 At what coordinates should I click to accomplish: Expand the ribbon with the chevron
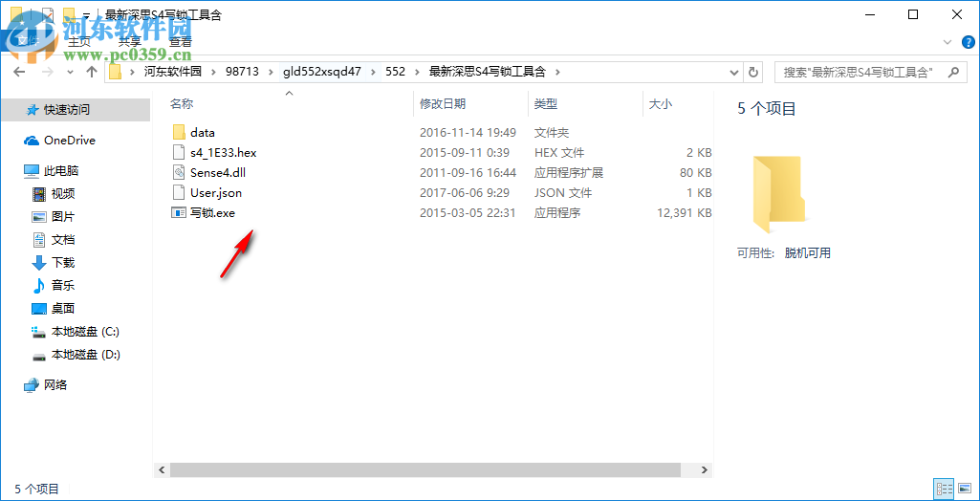[947, 42]
